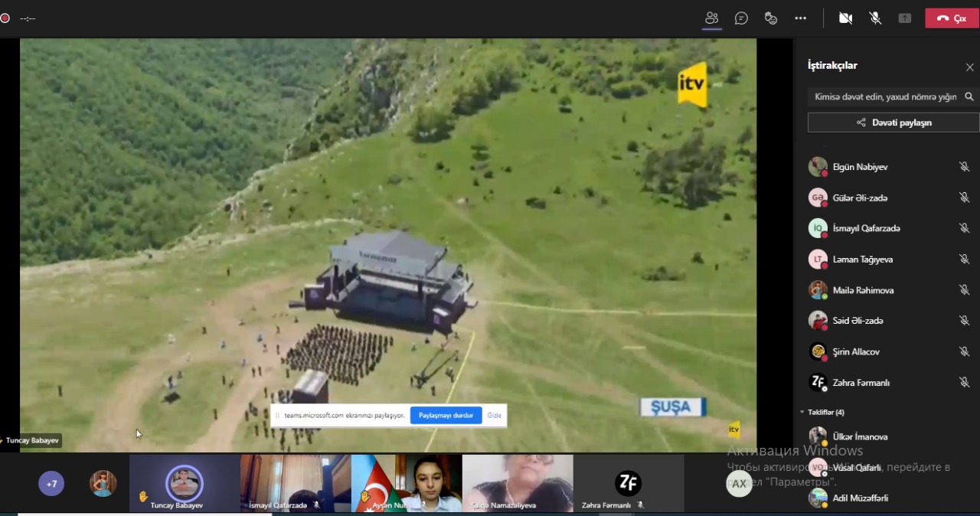Click Gülər Əli-zadə's GƏ avatar
The image size is (980, 516).
(818, 198)
